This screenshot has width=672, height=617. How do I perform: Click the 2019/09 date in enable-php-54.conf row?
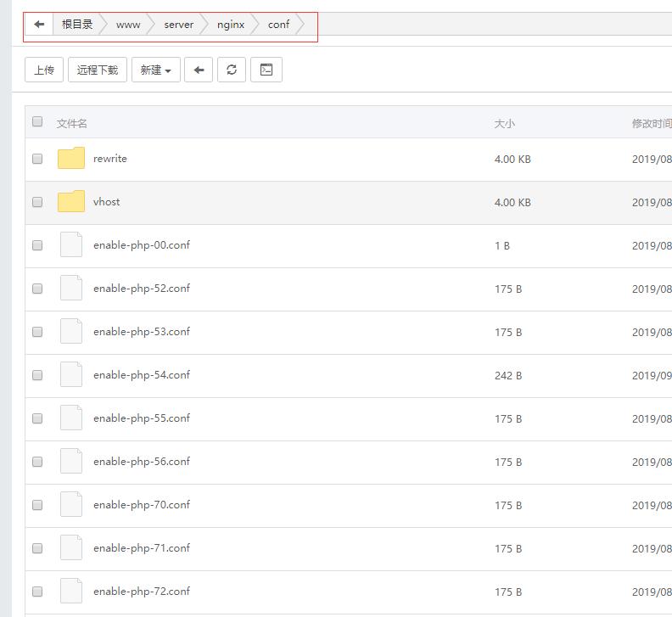pos(652,376)
